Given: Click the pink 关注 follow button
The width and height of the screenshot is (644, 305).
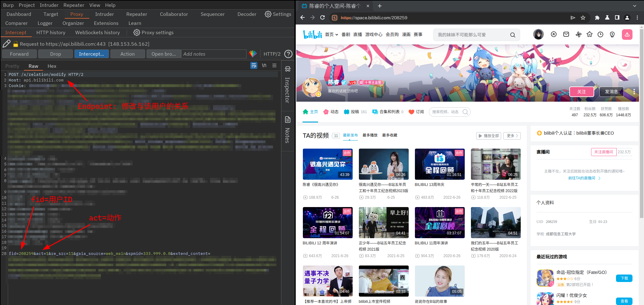Looking at the screenshot, I should [581, 92].
